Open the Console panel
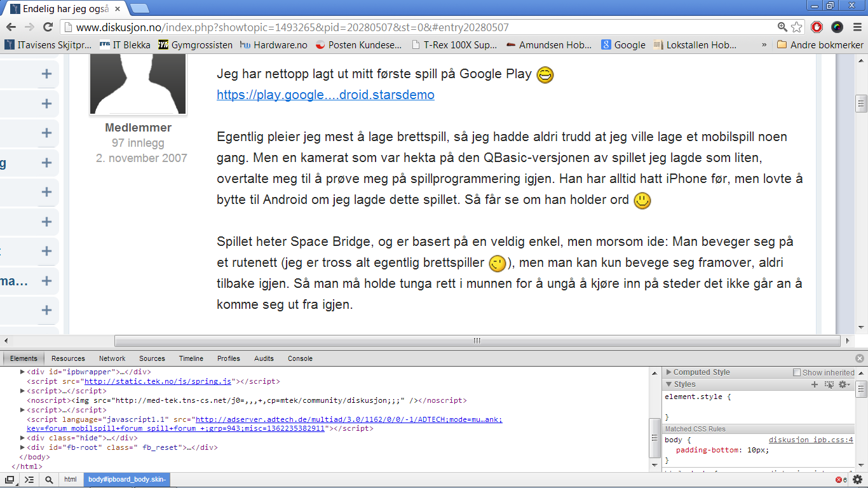This screenshot has width=868, height=488. (300, 358)
